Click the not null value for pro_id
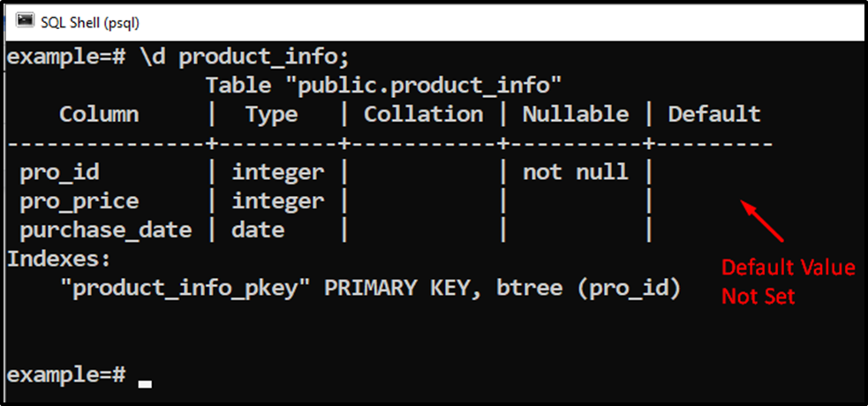The image size is (868, 406). click(576, 173)
